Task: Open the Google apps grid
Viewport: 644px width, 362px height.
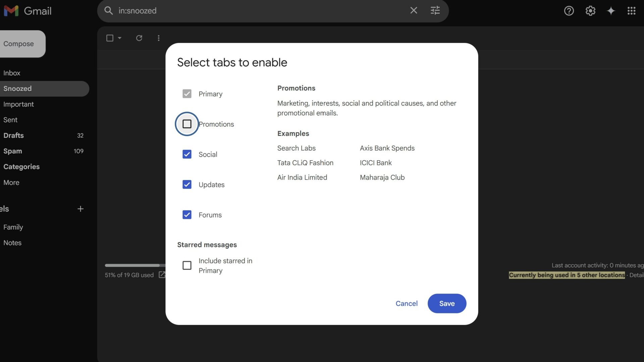Action: (x=631, y=11)
